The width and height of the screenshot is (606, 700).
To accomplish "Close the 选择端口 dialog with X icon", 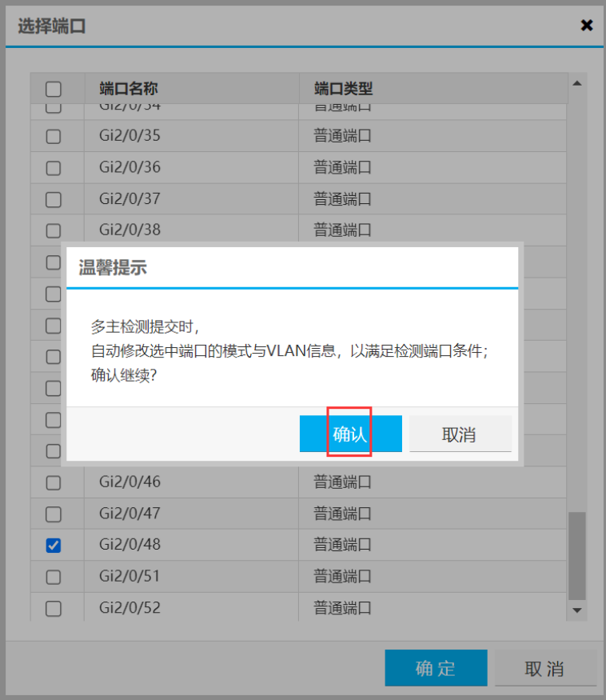I will point(586,26).
